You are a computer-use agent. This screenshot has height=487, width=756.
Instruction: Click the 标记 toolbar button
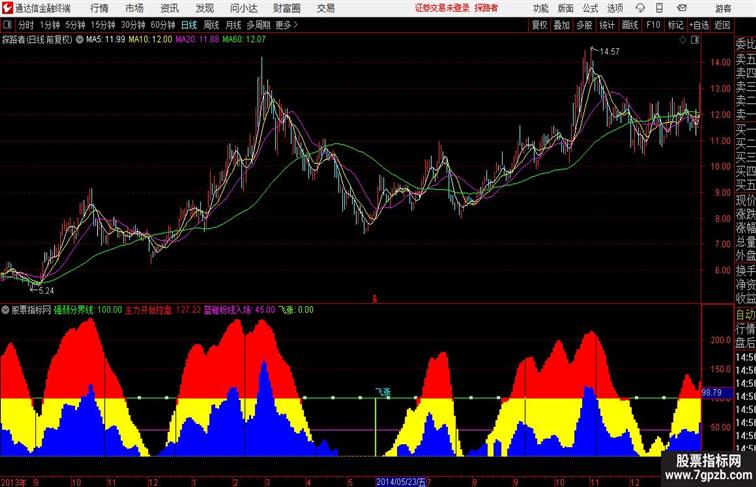pyautogui.click(x=675, y=25)
